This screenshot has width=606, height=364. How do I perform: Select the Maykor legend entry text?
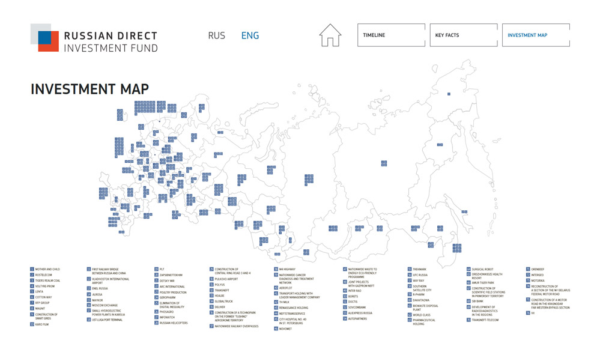tap(97, 300)
